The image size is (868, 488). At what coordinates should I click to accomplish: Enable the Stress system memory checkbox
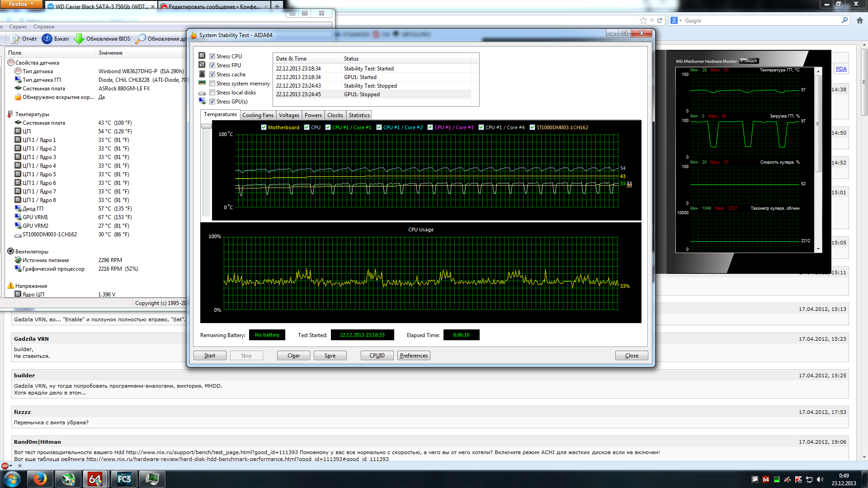[x=212, y=84]
